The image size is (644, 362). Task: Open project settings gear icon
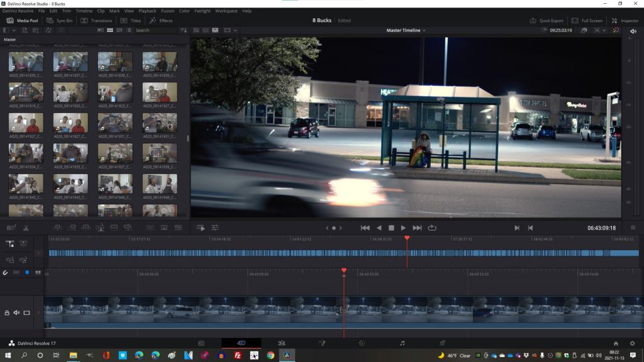[x=632, y=343]
